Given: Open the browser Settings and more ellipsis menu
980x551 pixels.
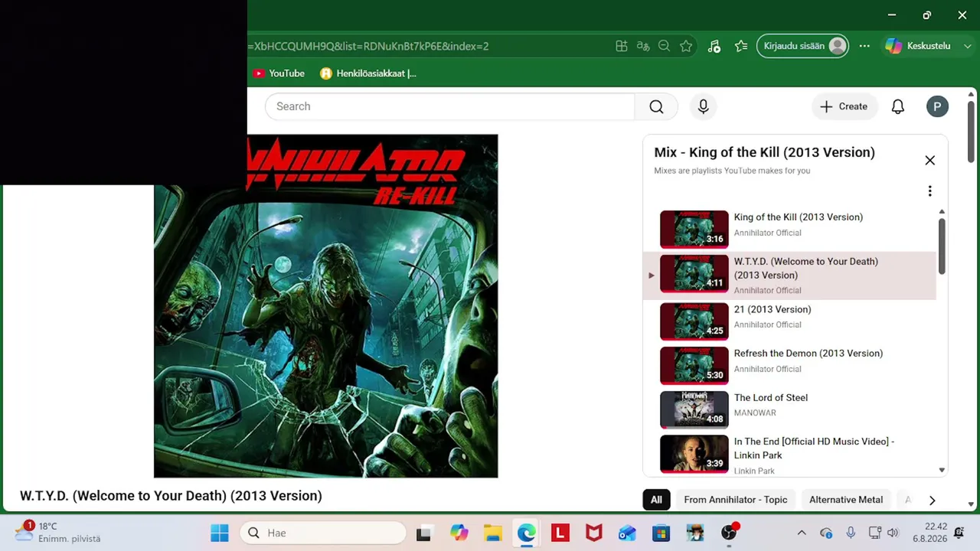Looking at the screenshot, I should [864, 46].
